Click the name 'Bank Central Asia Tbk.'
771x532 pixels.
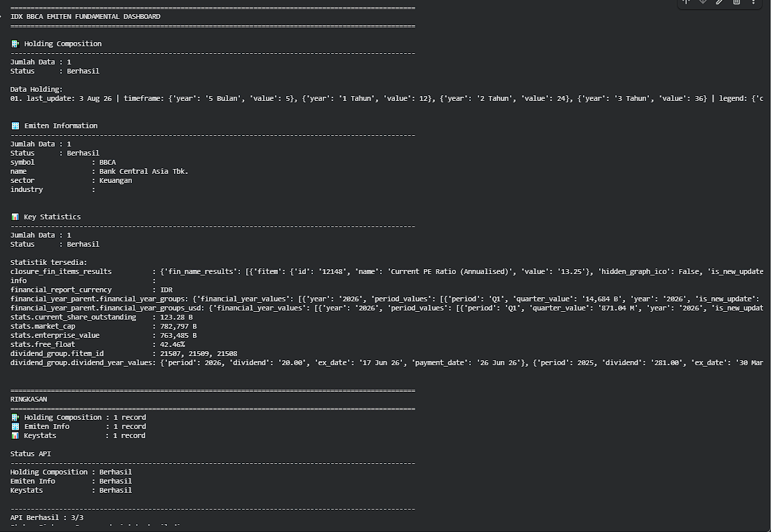click(144, 172)
